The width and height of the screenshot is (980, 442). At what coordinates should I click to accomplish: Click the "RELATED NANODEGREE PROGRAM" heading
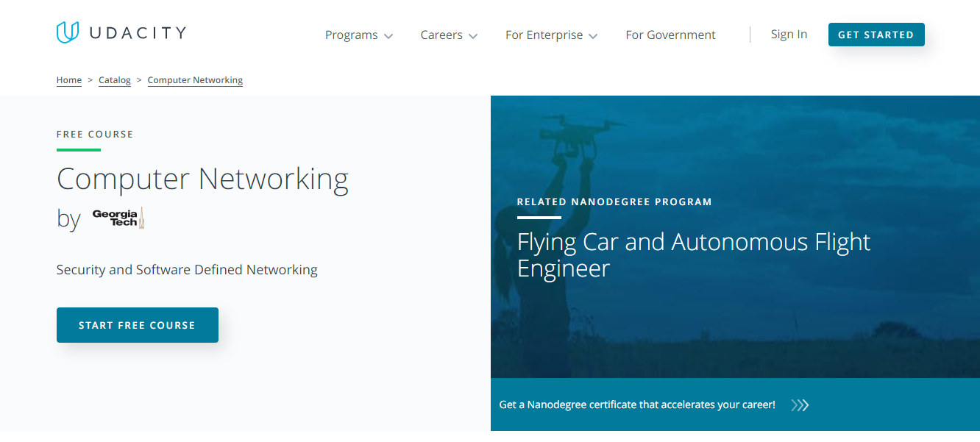click(x=614, y=201)
